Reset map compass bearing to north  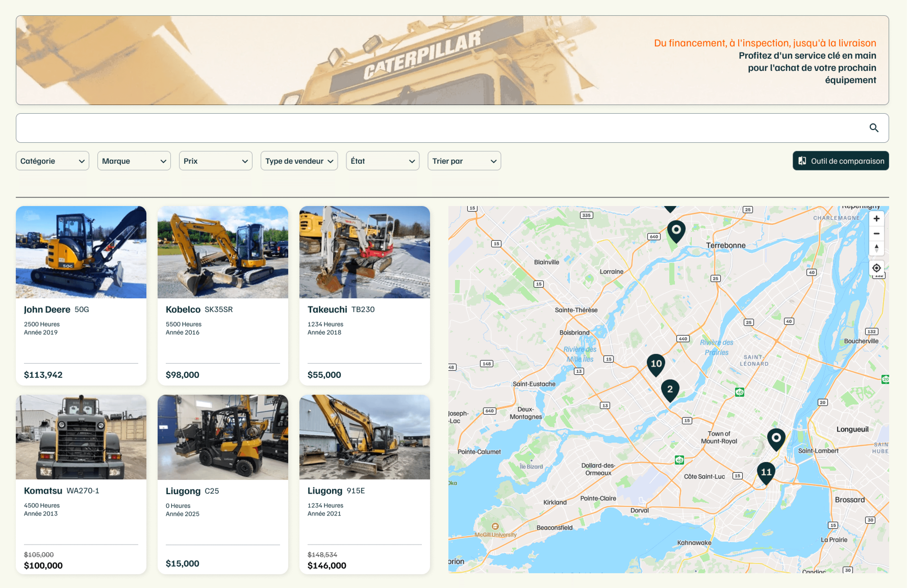(876, 248)
